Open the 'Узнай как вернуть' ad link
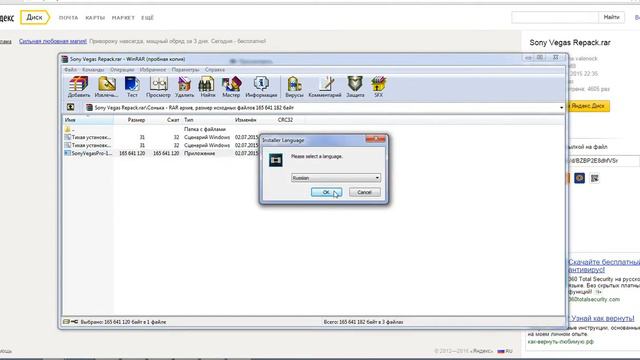This screenshot has width=640, height=360. 602,318
